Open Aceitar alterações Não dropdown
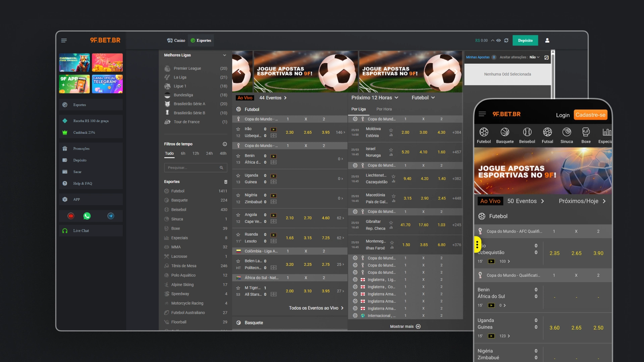 point(535,57)
